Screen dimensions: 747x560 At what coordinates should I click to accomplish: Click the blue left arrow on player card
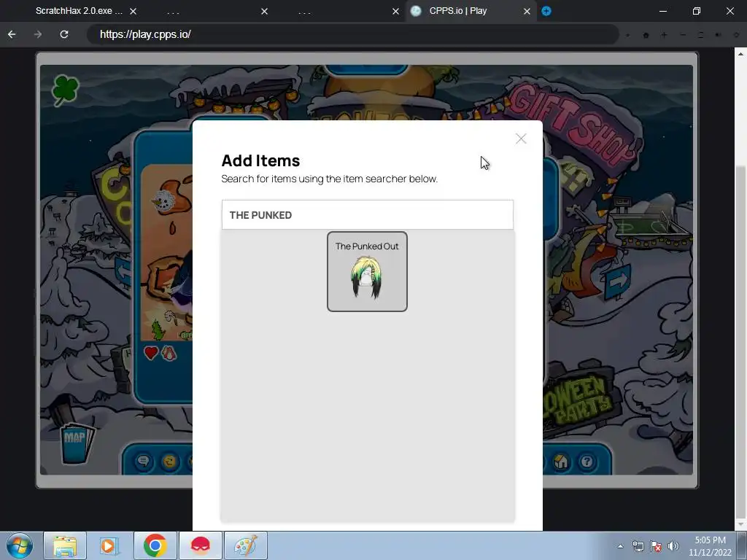123,272
